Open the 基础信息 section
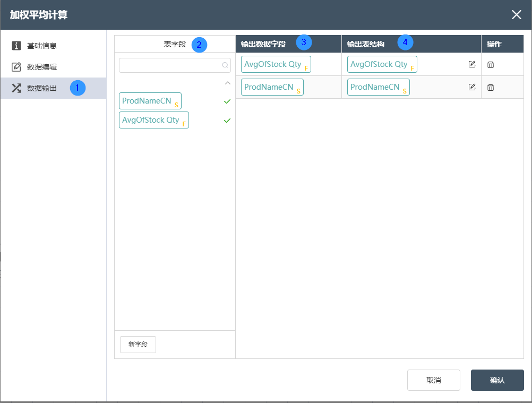The image size is (532, 403). click(53, 46)
